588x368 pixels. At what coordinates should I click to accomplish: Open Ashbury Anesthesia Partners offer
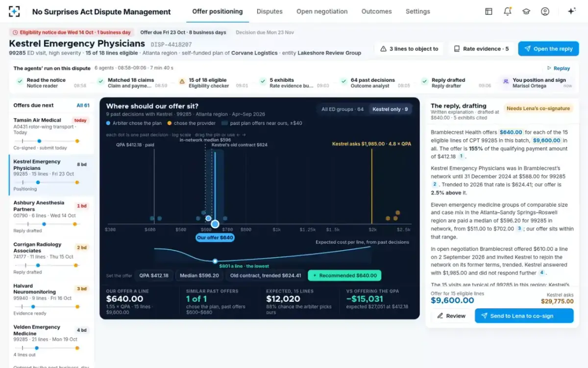51,216
